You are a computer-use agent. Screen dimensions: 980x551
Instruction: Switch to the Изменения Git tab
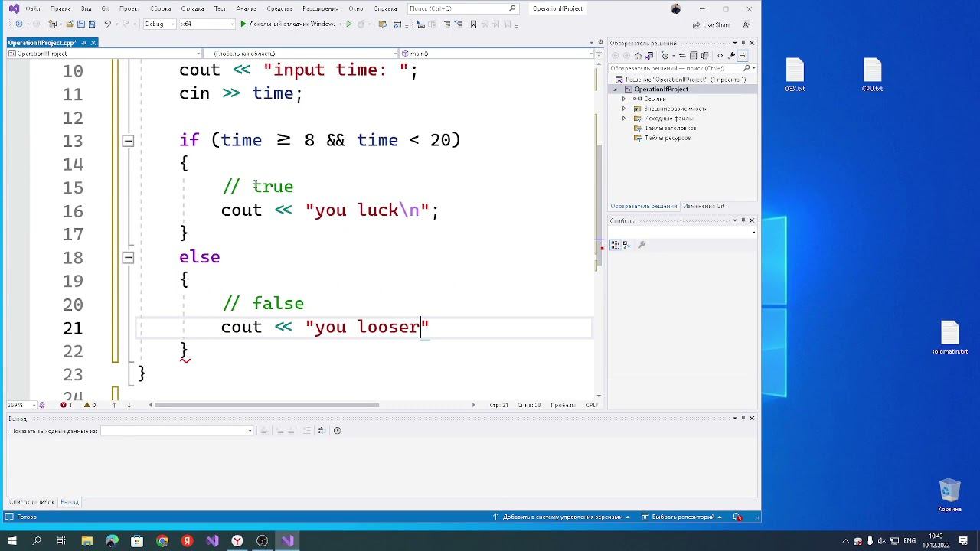click(704, 206)
